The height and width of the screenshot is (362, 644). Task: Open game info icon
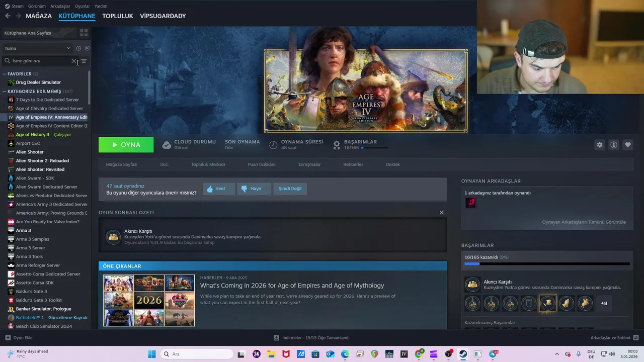613,145
